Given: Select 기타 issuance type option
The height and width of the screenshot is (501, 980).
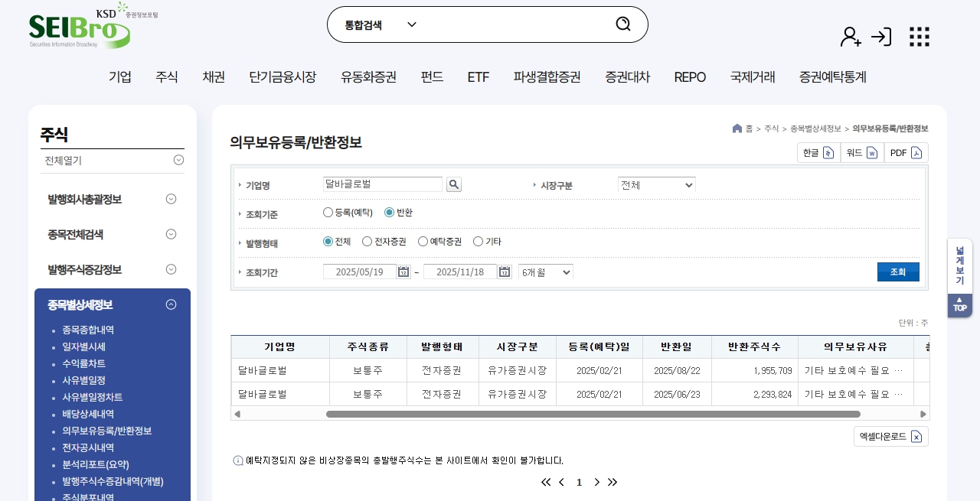Looking at the screenshot, I should [x=477, y=241].
